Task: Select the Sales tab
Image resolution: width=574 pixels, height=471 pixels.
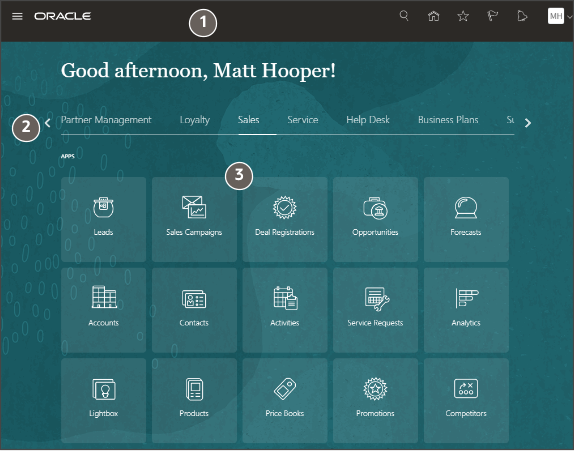Action: pyautogui.click(x=249, y=120)
